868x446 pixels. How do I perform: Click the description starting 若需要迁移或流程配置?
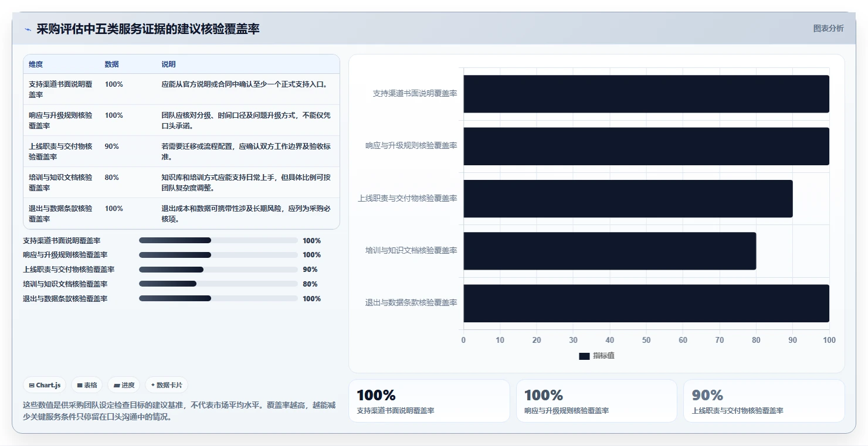click(246, 151)
